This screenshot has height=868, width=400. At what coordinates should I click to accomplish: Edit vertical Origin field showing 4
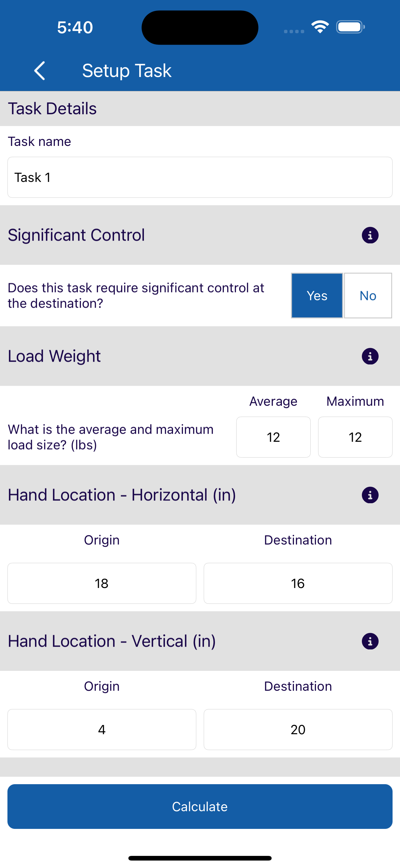pyautogui.click(x=102, y=730)
